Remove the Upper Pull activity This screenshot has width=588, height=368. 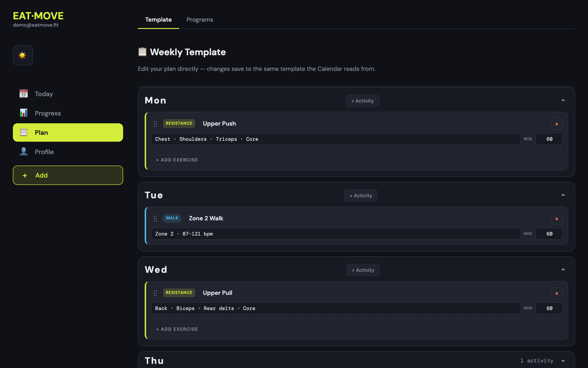coord(557,293)
